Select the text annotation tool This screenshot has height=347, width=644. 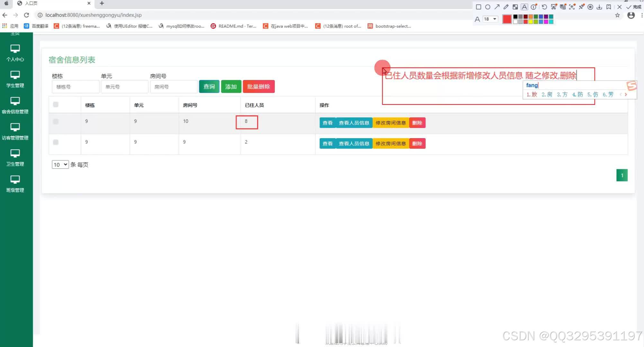pyautogui.click(x=524, y=7)
